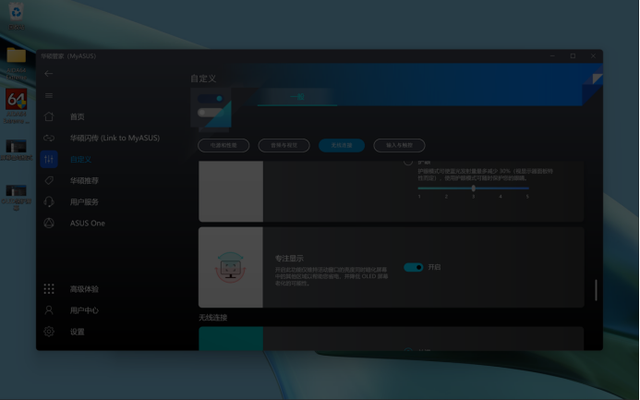Click the 自定义 toggle illustration in the header

click(211, 107)
